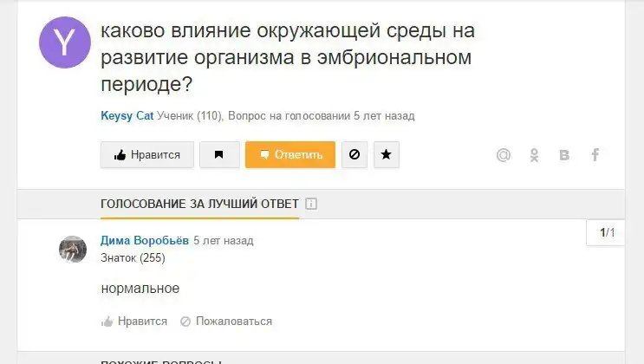The height and width of the screenshot is (364, 644).
Task: Like the question with Нравится button
Action: tap(146, 155)
